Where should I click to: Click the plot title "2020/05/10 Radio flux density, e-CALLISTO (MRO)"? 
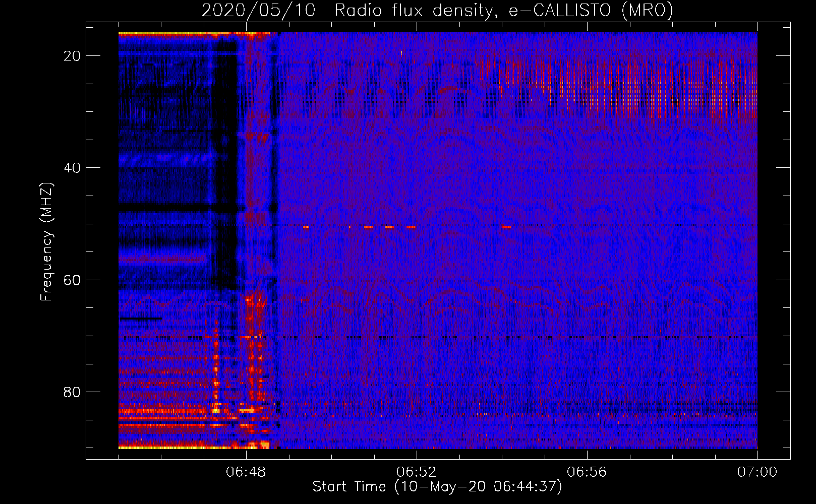point(437,11)
